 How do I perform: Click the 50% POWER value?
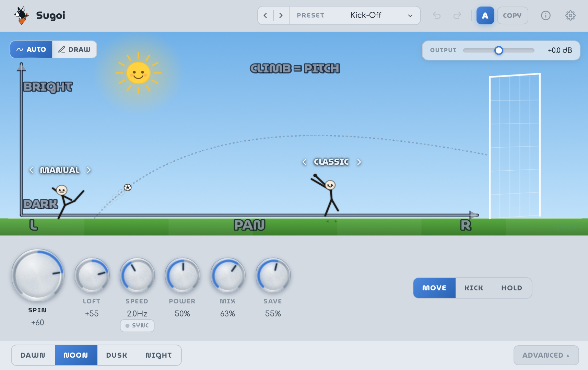(x=182, y=314)
